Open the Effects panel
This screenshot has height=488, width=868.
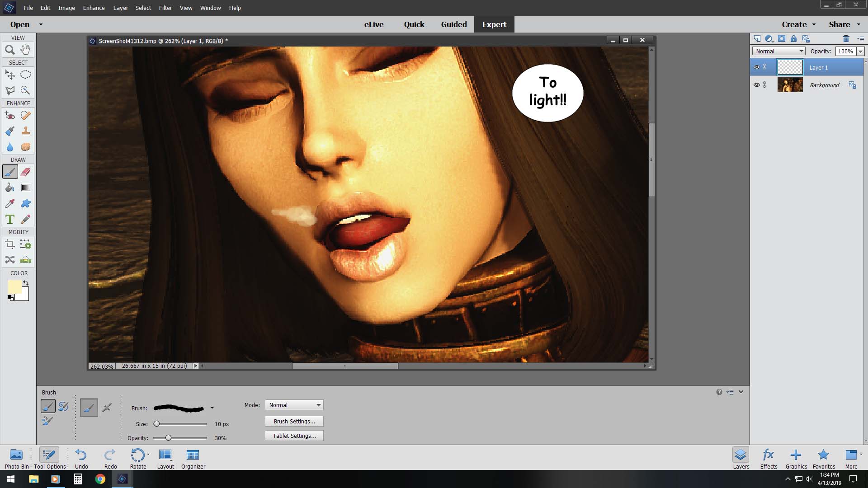pos(769,459)
